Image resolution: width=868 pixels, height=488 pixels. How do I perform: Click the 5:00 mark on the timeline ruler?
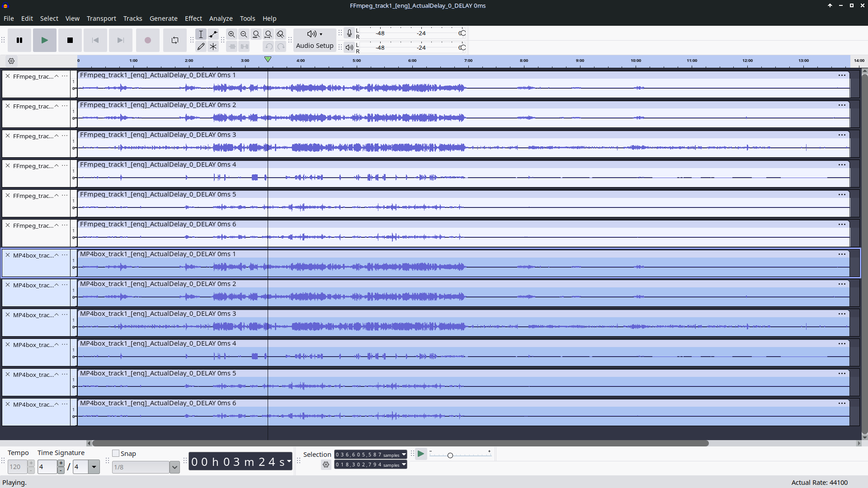(356, 61)
